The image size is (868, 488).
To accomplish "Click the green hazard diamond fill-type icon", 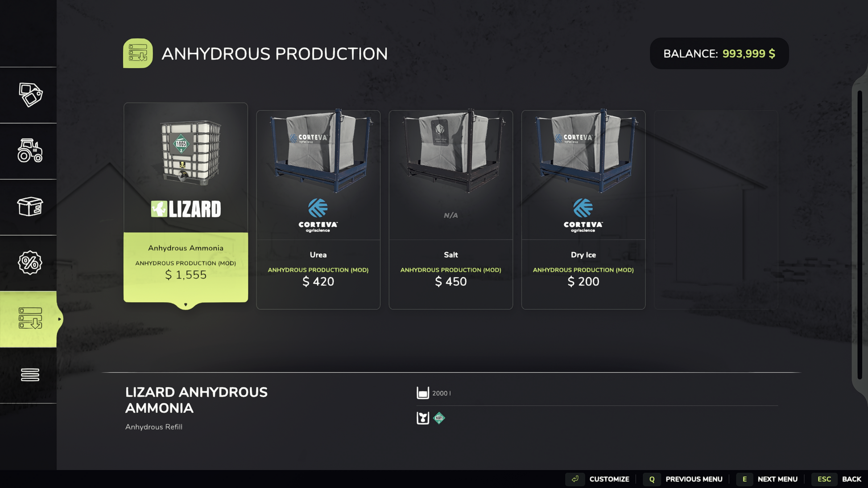I will pos(439,418).
